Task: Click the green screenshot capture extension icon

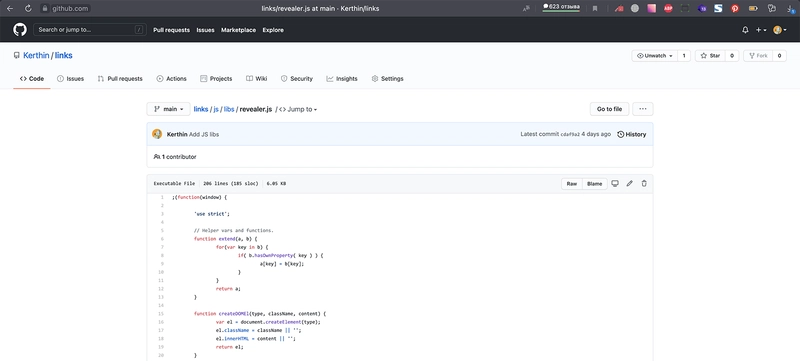Action: tap(685, 8)
